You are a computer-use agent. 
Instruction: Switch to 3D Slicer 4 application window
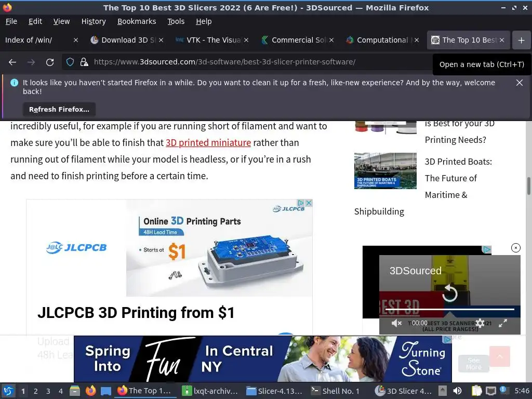tap(403, 391)
